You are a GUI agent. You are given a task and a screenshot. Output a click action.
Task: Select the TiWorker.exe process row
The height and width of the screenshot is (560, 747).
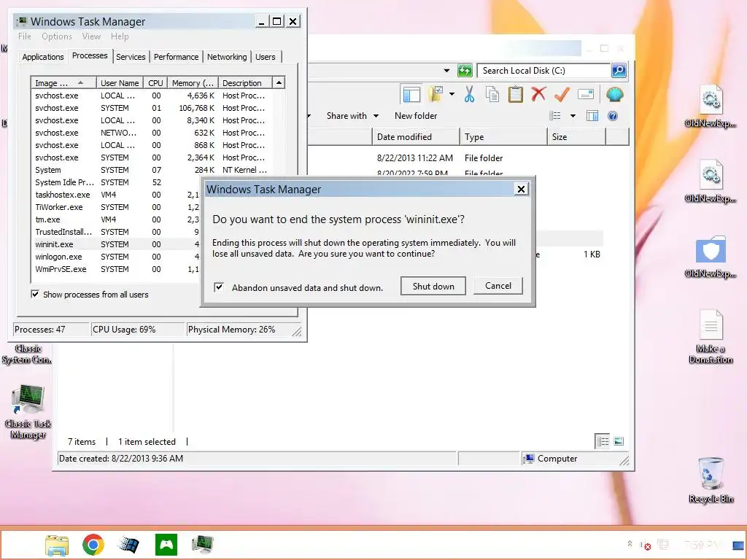117,207
